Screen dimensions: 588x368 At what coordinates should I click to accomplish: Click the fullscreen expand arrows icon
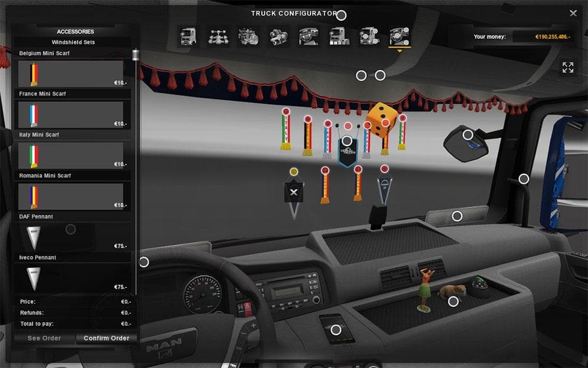tap(568, 68)
